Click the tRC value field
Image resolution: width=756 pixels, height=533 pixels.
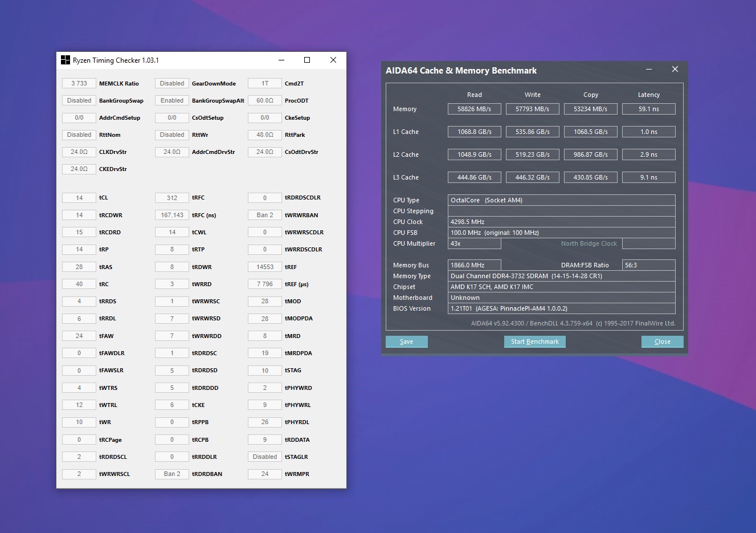79,284
